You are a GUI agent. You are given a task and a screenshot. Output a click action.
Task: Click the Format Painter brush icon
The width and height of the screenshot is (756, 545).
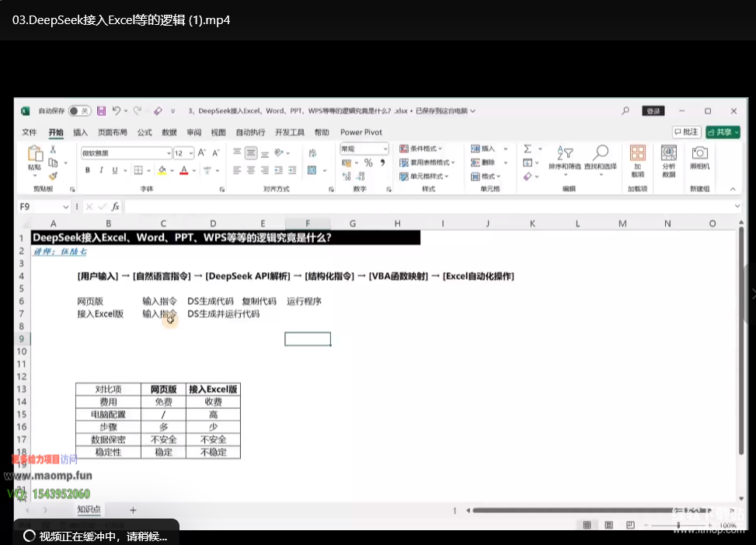pos(53,176)
